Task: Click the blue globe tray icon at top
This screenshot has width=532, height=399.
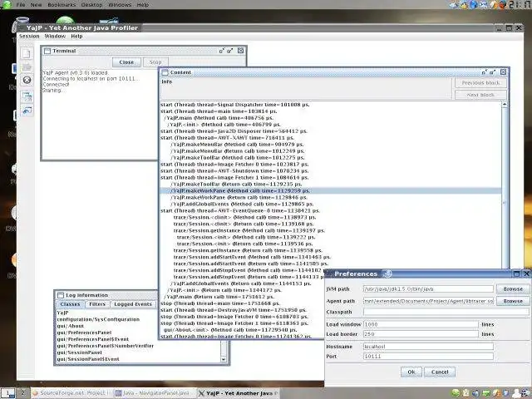Action: (x=474, y=4)
